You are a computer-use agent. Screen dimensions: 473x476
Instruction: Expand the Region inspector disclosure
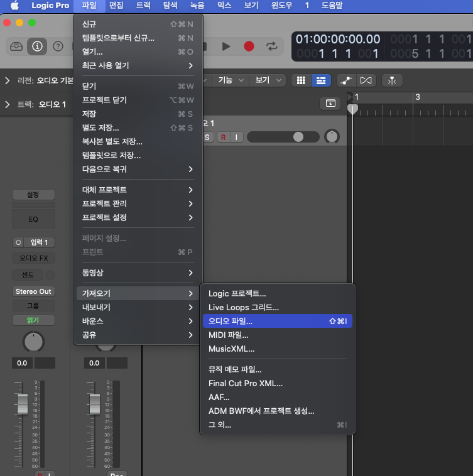point(8,80)
